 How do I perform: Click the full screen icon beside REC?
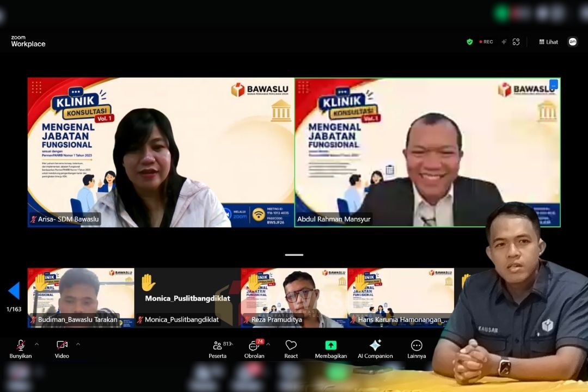[x=516, y=42]
